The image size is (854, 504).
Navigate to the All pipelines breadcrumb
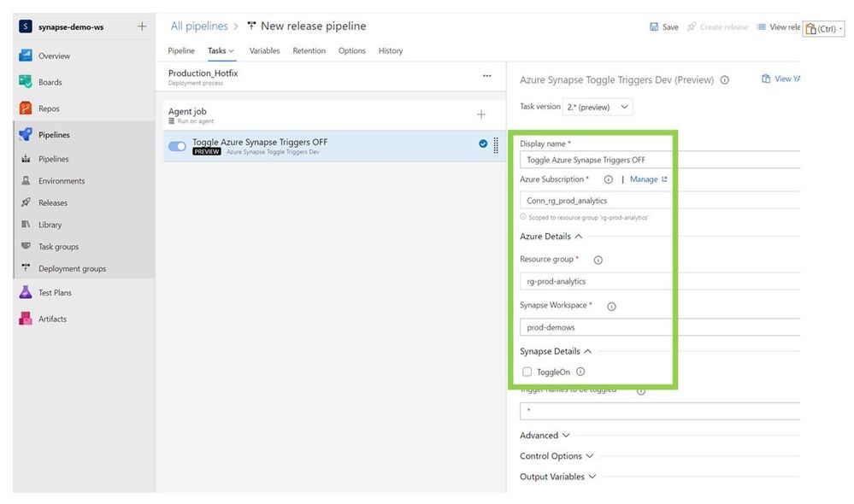(x=198, y=26)
